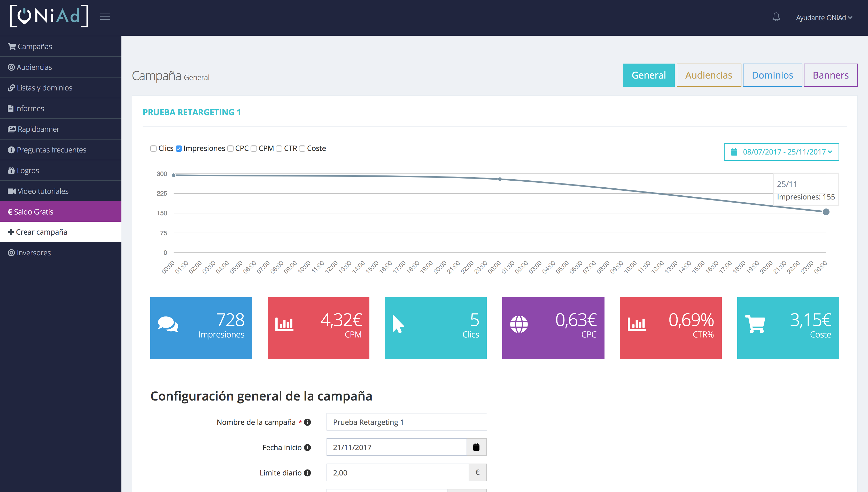The height and width of the screenshot is (492, 868).
Task: Click the last chart data point at 25/11
Action: click(826, 212)
